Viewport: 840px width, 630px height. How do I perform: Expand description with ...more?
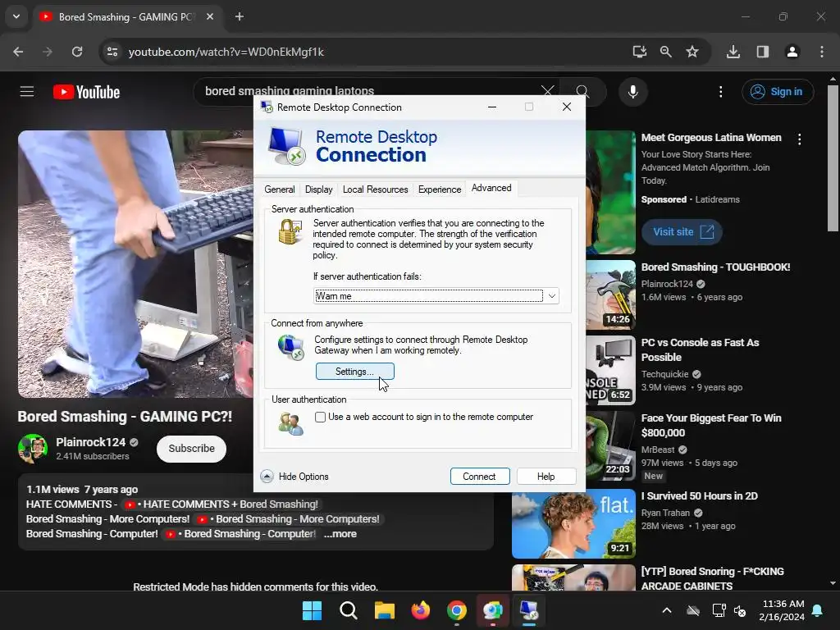click(340, 533)
